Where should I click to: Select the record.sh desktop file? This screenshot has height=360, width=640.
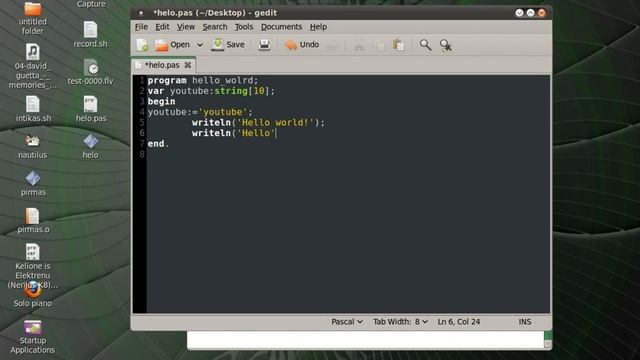[x=90, y=35]
